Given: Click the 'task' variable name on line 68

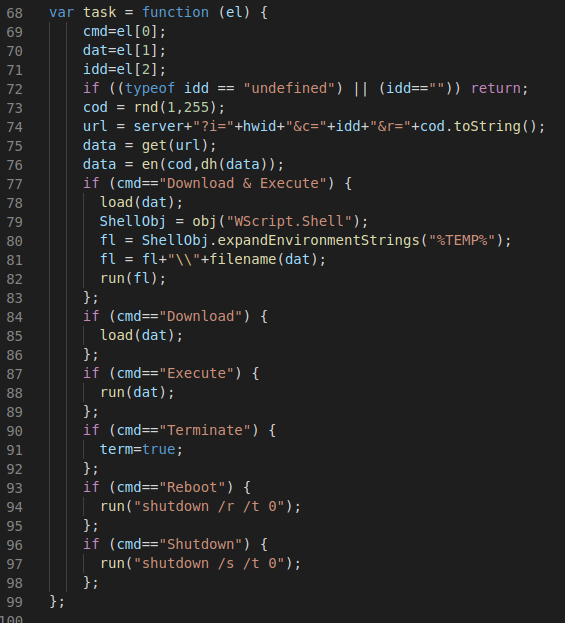Looking at the screenshot, I should 100,12.
